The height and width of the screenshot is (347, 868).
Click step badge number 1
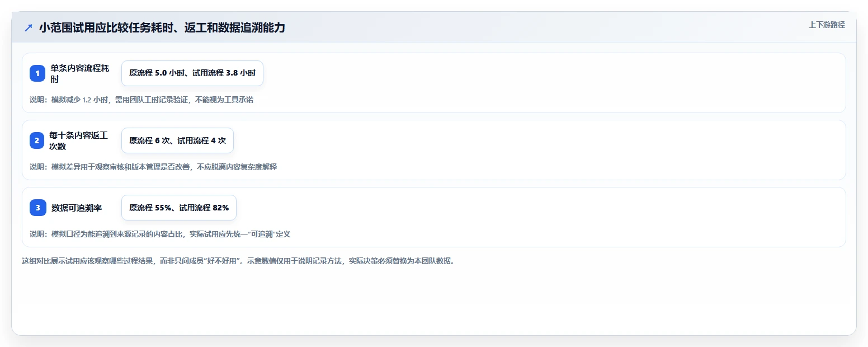click(37, 73)
